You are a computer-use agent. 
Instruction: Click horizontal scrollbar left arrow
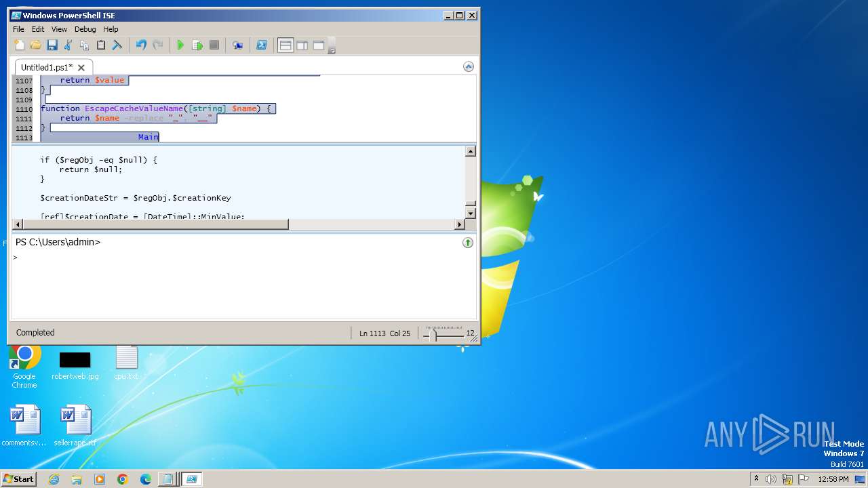[17, 224]
